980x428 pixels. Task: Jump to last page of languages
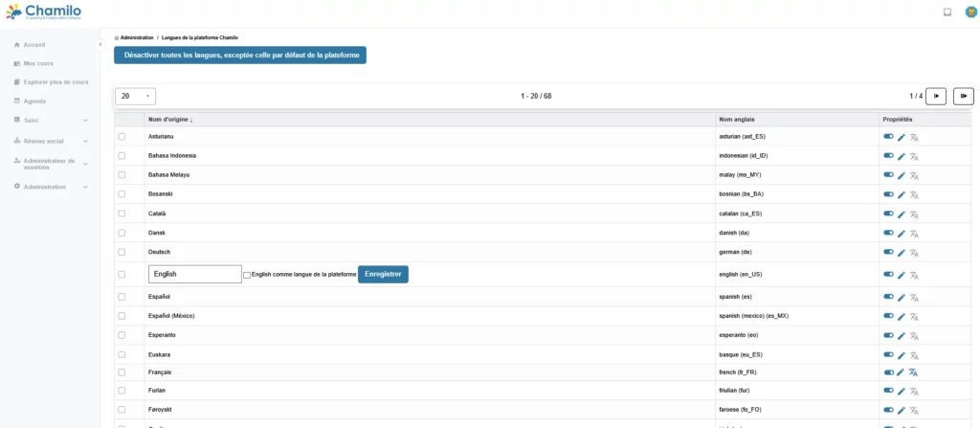click(x=963, y=97)
